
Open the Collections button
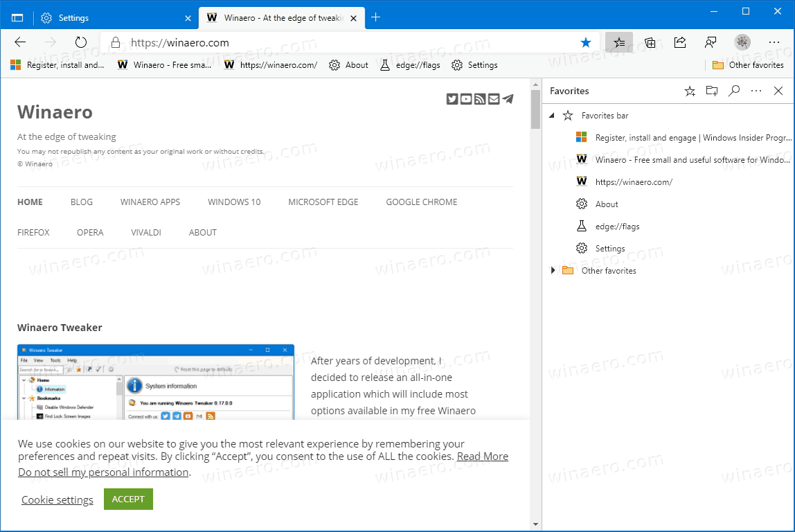coord(650,42)
